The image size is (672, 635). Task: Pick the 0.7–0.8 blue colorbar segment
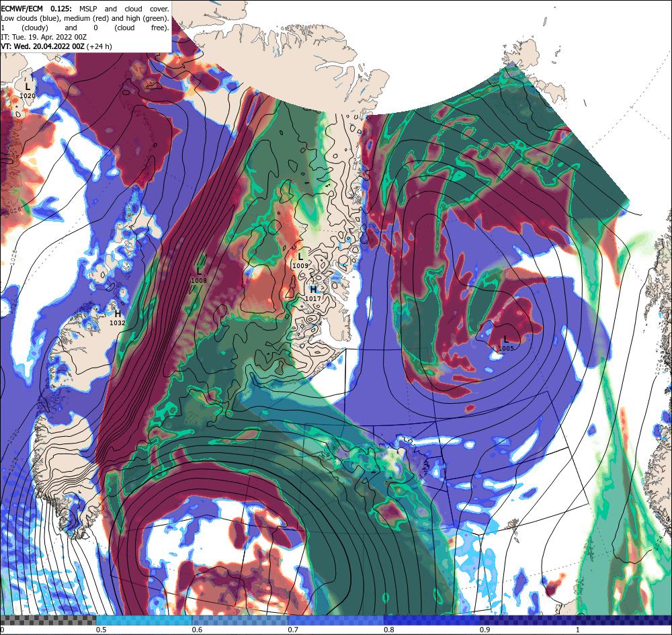(336, 620)
